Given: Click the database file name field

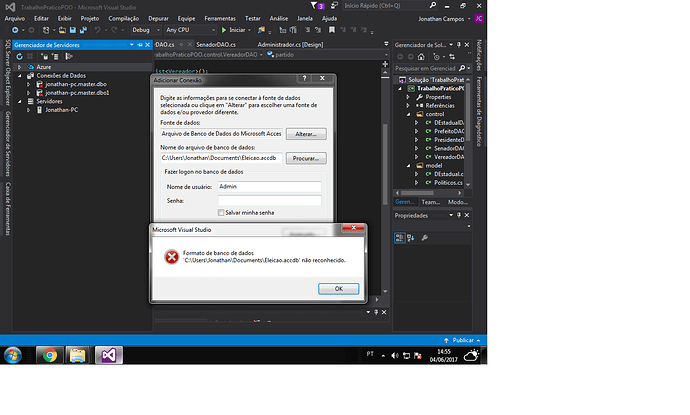Looking at the screenshot, I should (221, 158).
